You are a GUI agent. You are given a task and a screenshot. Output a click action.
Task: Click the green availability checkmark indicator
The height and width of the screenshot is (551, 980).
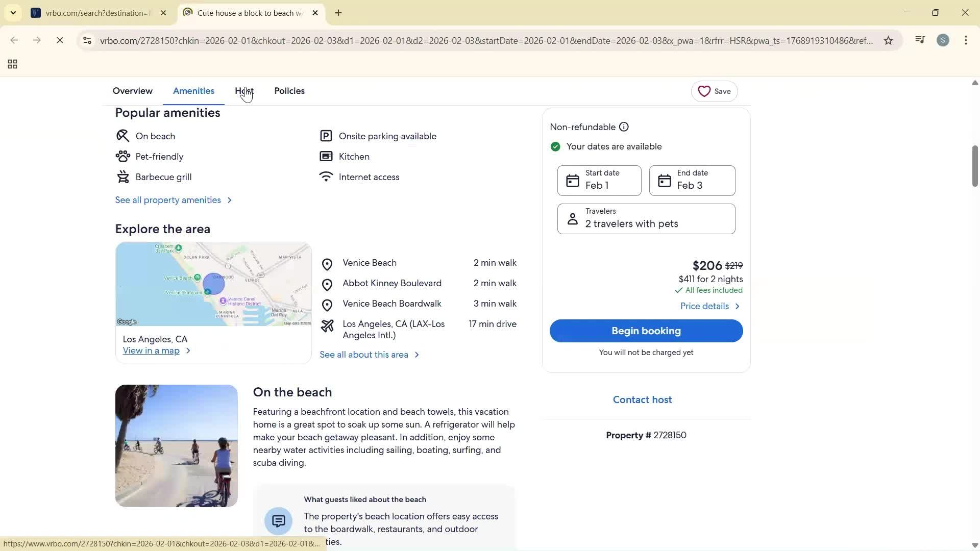555,146
